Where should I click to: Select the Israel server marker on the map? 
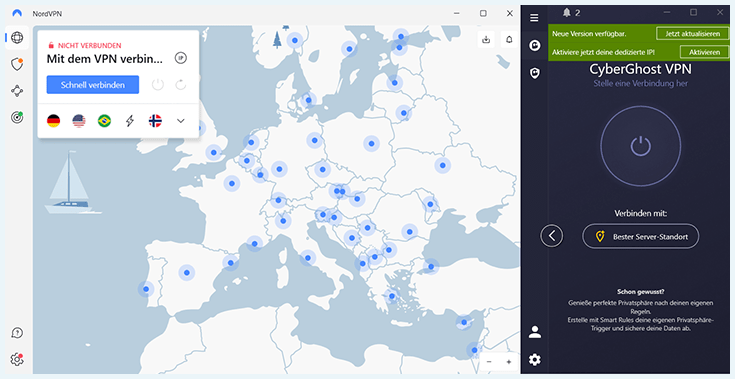(474, 349)
